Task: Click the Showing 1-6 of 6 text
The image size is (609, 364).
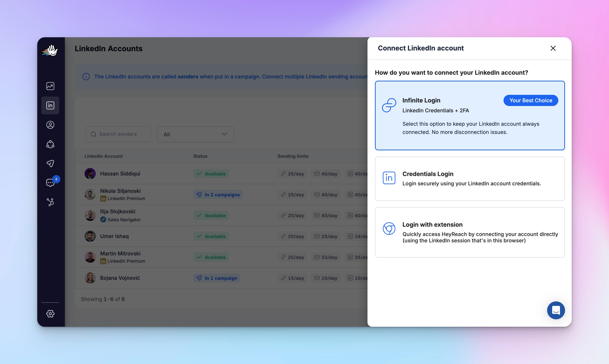Action: point(103,299)
